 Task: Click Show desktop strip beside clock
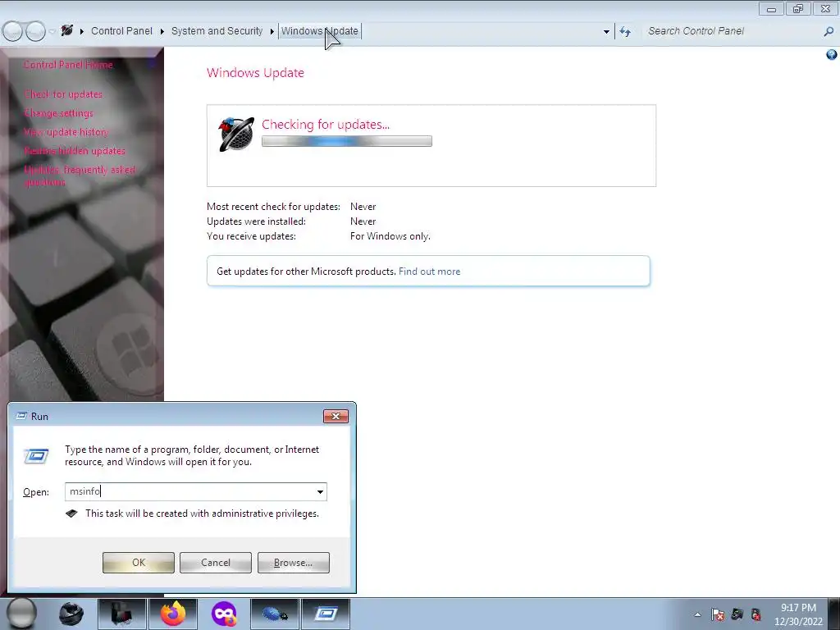pyautogui.click(x=836, y=614)
